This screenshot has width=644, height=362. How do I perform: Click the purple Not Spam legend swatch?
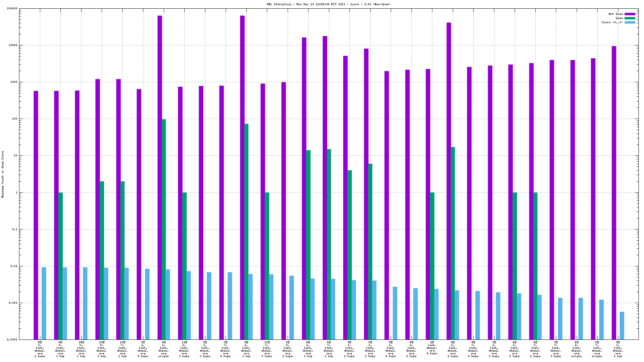[x=630, y=14]
